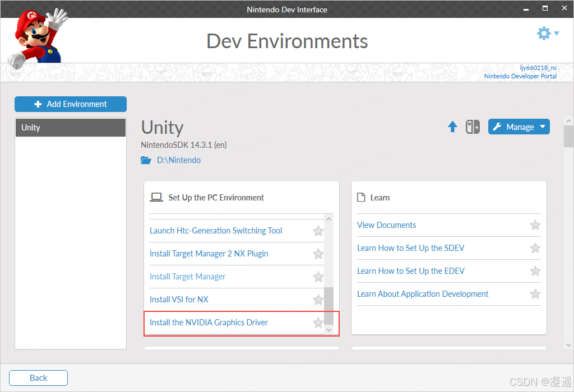Click the Mario logo image
This screenshot has height=392, width=574.
(x=38, y=38)
